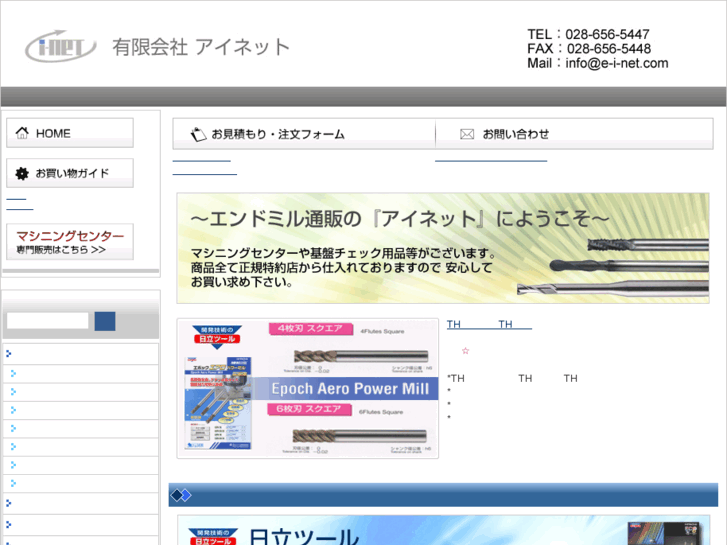
Task: Click the blue diamond icon in section header
Action: [x=181, y=495]
